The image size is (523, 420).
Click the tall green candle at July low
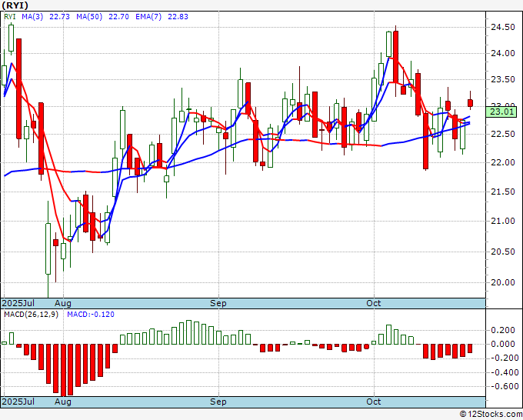point(48,248)
